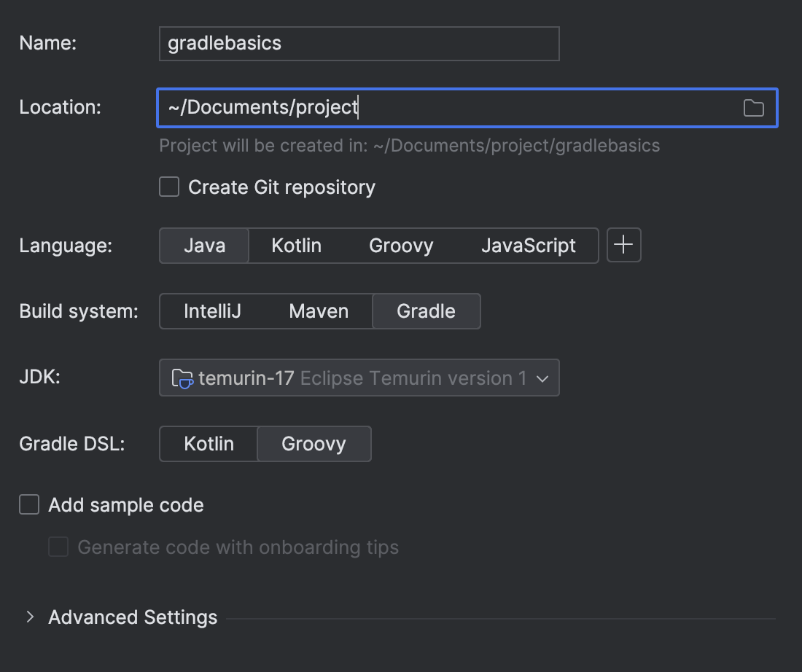This screenshot has width=802, height=672.
Task: Click the JDK folder-cup icon
Action: point(182,378)
